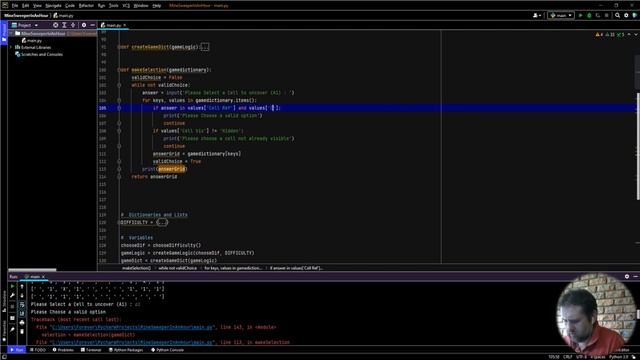
Task: Click 'while not validChoice' breadcrumb
Action: pyautogui.click(x=178, y=268)
